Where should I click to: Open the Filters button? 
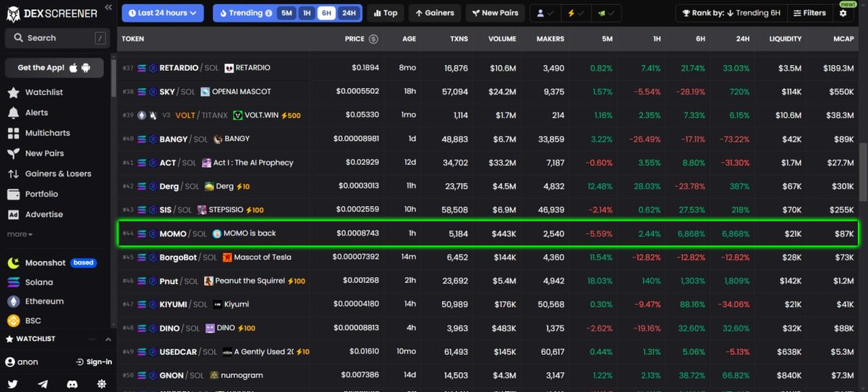(x=809, y=13)
